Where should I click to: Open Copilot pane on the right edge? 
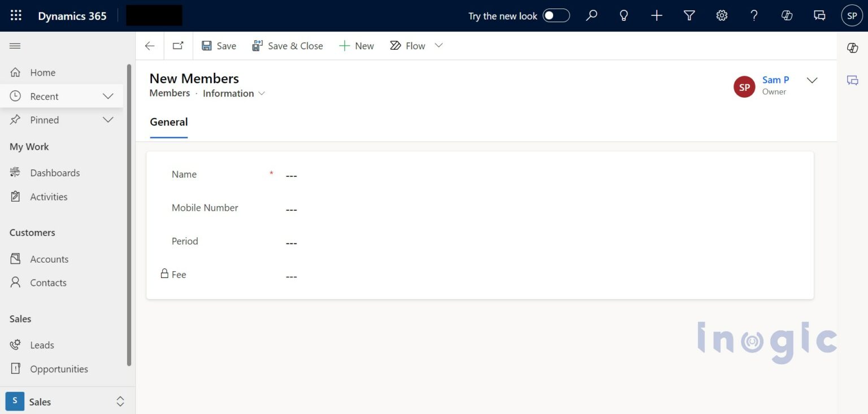[x=852, y=48]
